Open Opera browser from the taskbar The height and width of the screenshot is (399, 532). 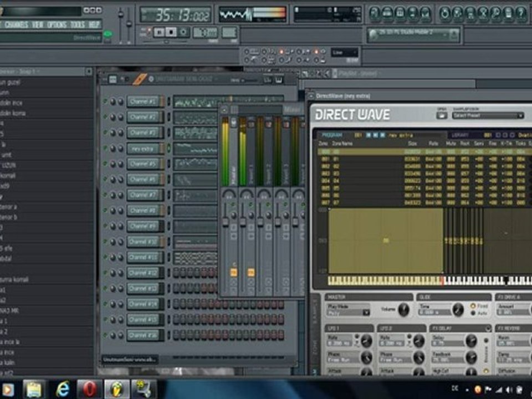[x=89, y=389]
